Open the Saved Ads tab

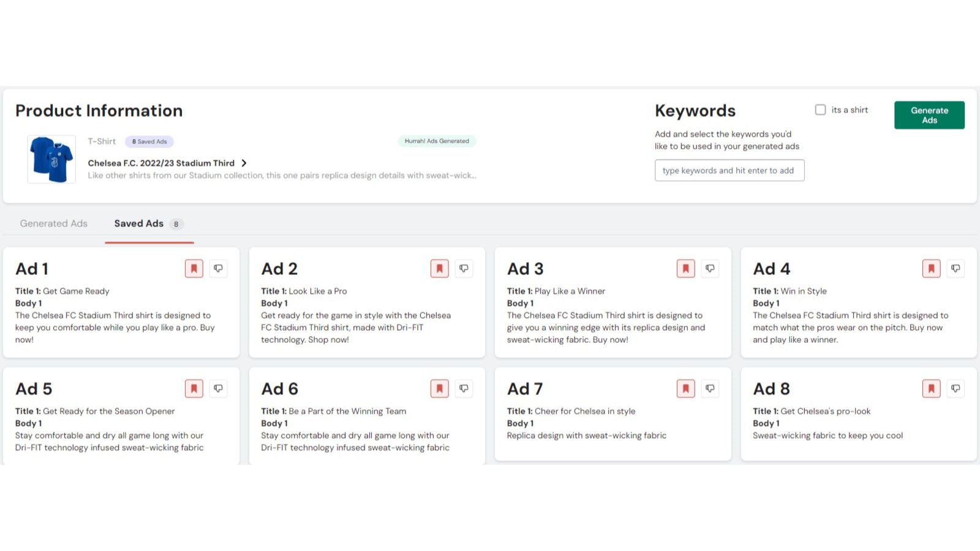[x=139, y=224]
